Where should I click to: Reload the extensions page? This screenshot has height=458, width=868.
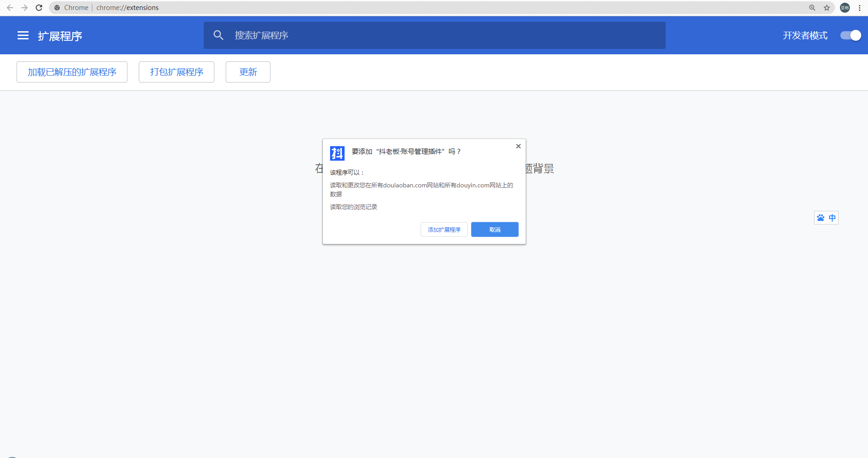coord(39,8)
